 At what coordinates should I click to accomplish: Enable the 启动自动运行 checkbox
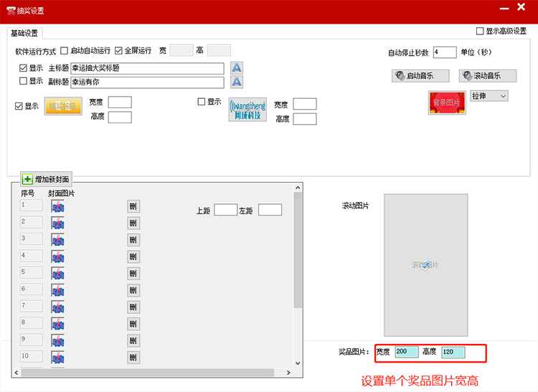click(65, 51)
